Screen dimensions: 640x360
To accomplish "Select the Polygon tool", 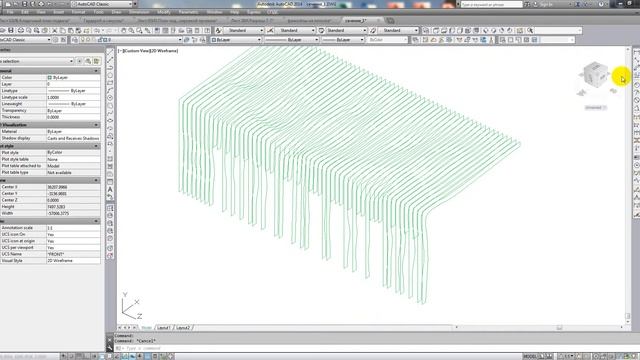I will pyautogui.click(x=110, y=76).
